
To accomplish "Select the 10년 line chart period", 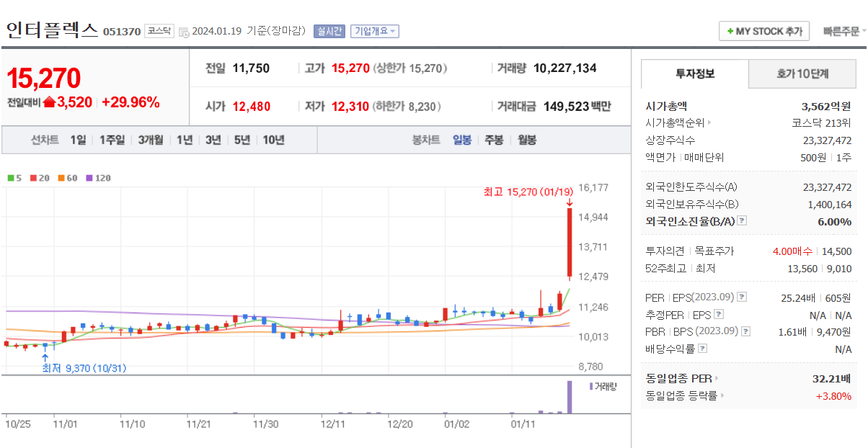I will pos(274,140).
